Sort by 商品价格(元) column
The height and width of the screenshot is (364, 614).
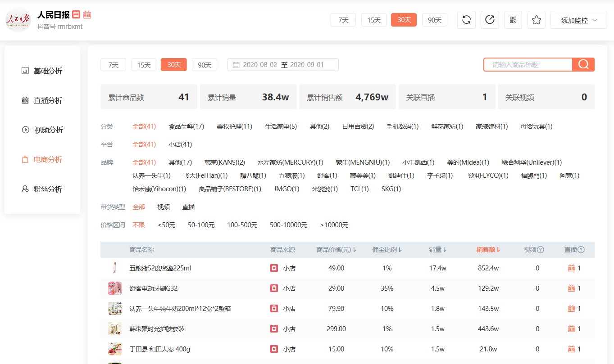tap(337, 250)
